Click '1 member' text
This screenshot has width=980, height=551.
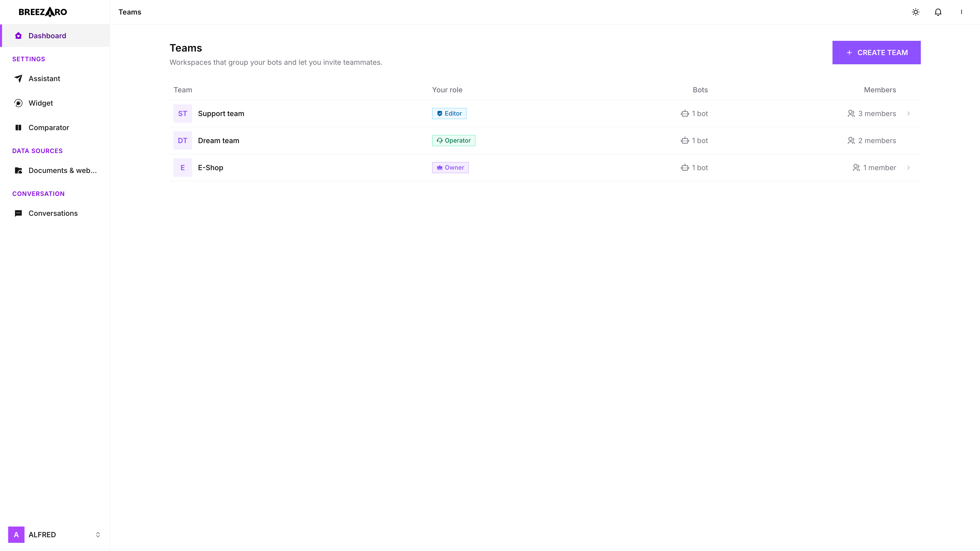879,168
